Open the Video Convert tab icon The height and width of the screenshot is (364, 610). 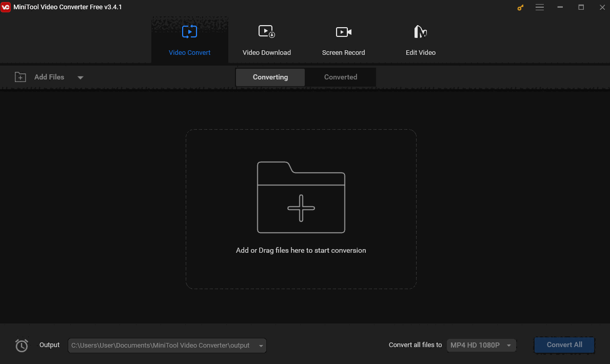(189, 31)
